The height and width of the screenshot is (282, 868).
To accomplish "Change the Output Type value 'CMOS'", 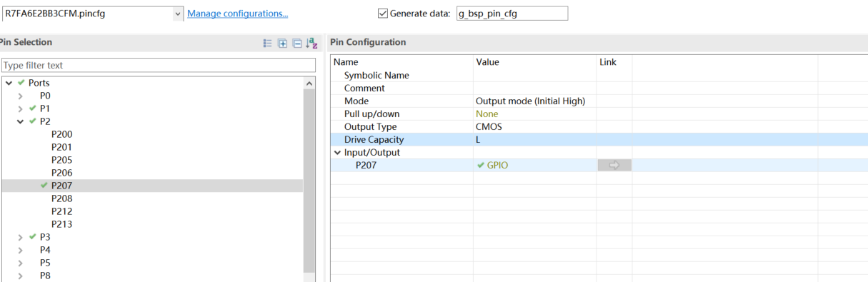I will [489, 126].
